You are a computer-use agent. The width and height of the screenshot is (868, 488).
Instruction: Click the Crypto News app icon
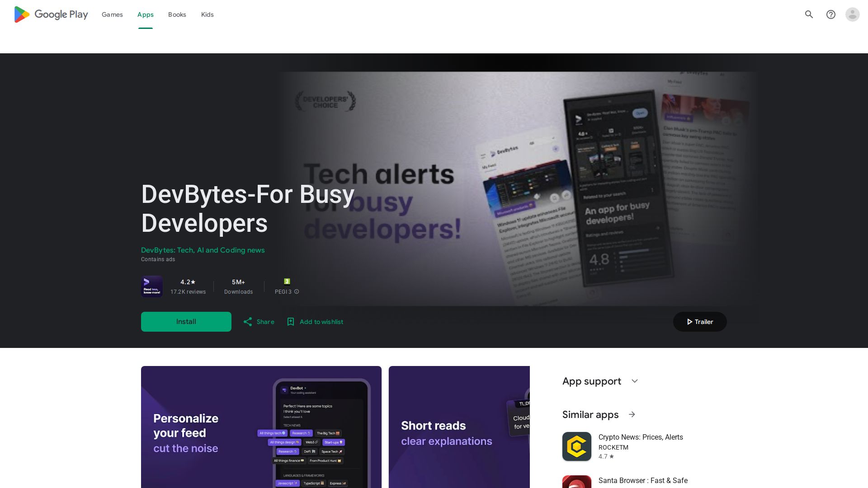pyautogui.click(x=577, y=446)
